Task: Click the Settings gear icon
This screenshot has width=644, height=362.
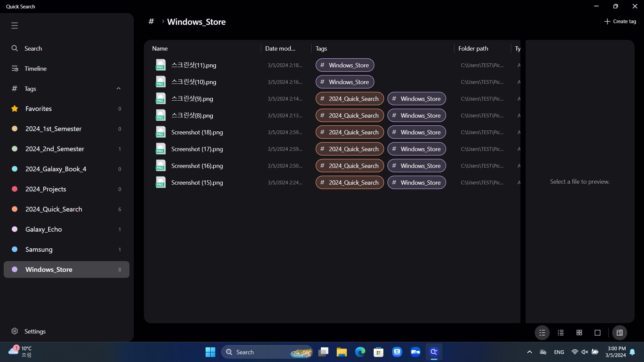Action: coord(14,331)
